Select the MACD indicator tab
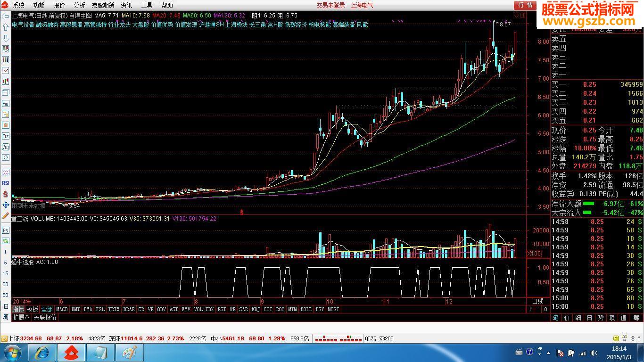The height and width of the screenshot is (362, 644). (62, 309)
